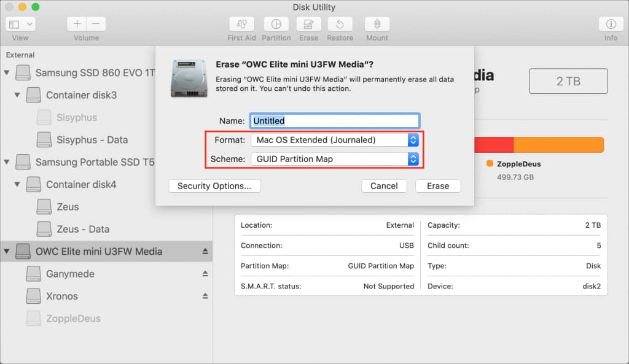Click the Mount toolbar icon
The width and height of the screenshot is (629, 364).
[x=377, y=25]
